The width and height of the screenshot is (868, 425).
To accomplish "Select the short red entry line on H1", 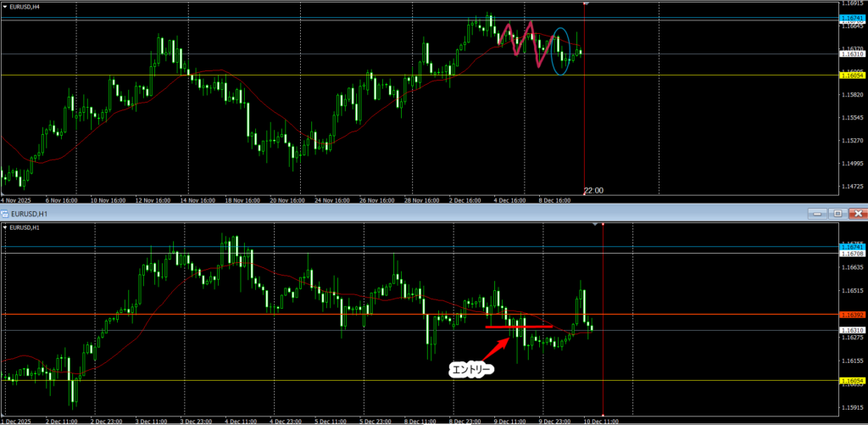I will coord(519,327).
